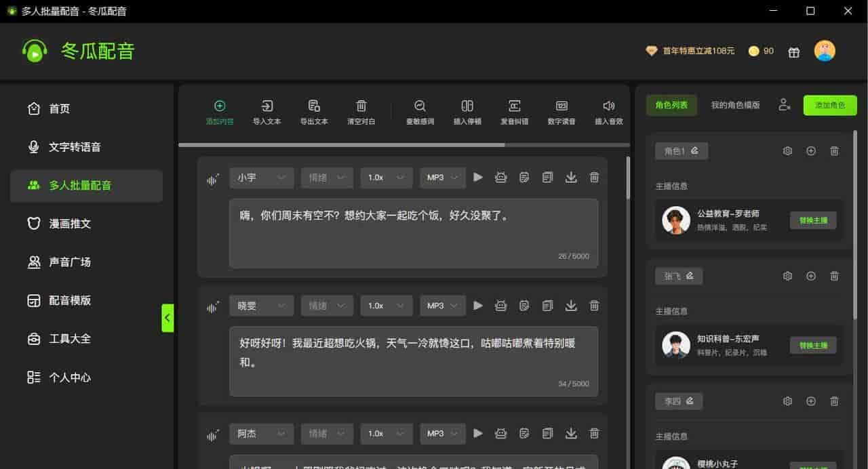Open 漫画推文 in the sidebar
This screenshot has height=469, width=868.
click(86, 224)
